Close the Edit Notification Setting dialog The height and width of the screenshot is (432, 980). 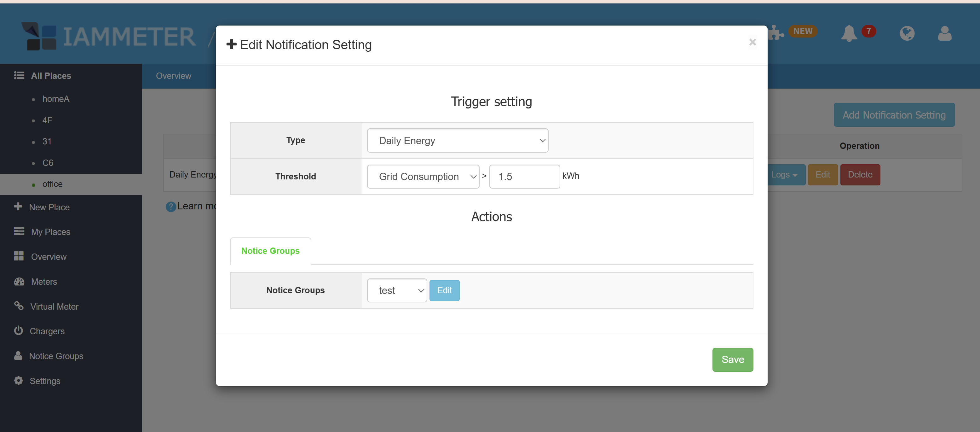click(x=752, y=42)
